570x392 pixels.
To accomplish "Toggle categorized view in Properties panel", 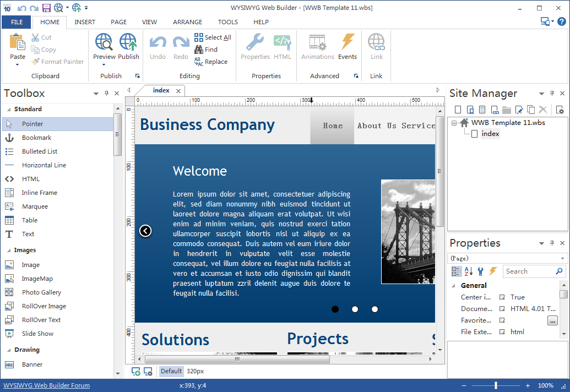I will point(457,271).
